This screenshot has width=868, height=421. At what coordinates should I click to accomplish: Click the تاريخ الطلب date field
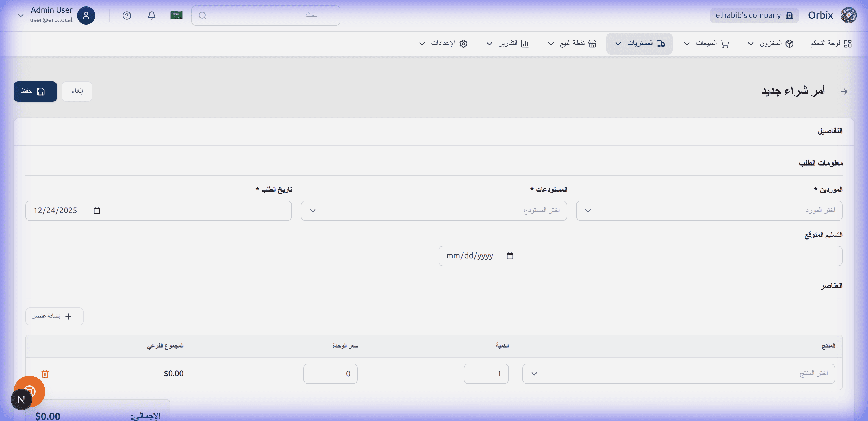158,210
